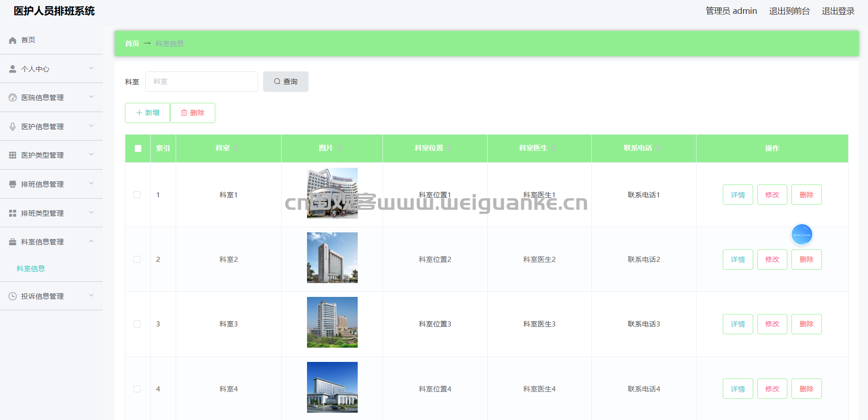The image size is (868, 420).
Task: Click 删除 for row 科室4
Action: (807, 389)
